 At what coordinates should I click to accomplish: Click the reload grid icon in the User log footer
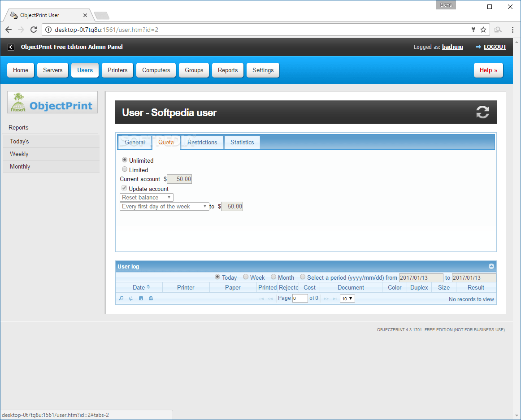coord(131,299)
